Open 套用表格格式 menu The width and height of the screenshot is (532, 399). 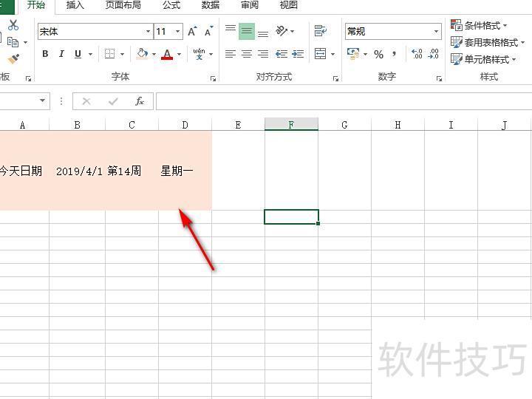click(488, 42)
